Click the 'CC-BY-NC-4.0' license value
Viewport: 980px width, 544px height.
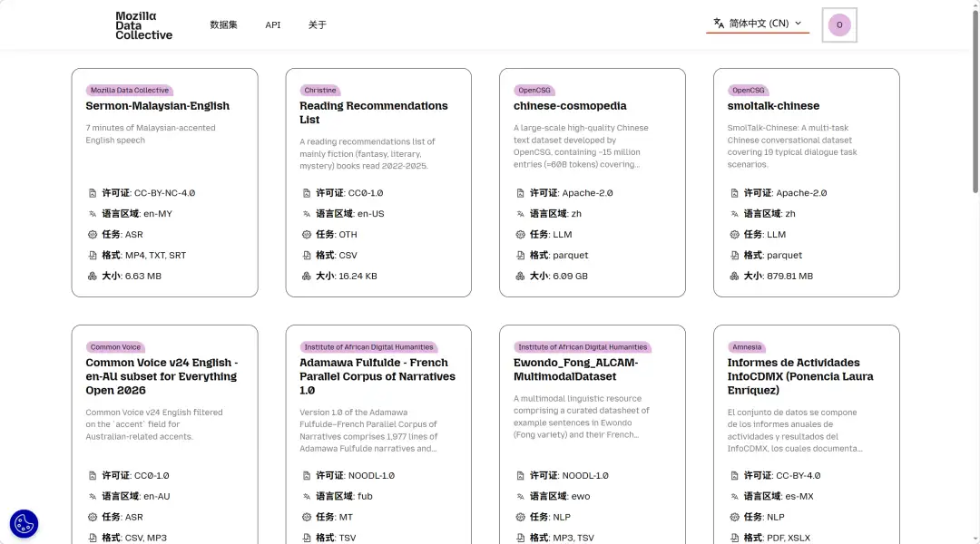165,193
